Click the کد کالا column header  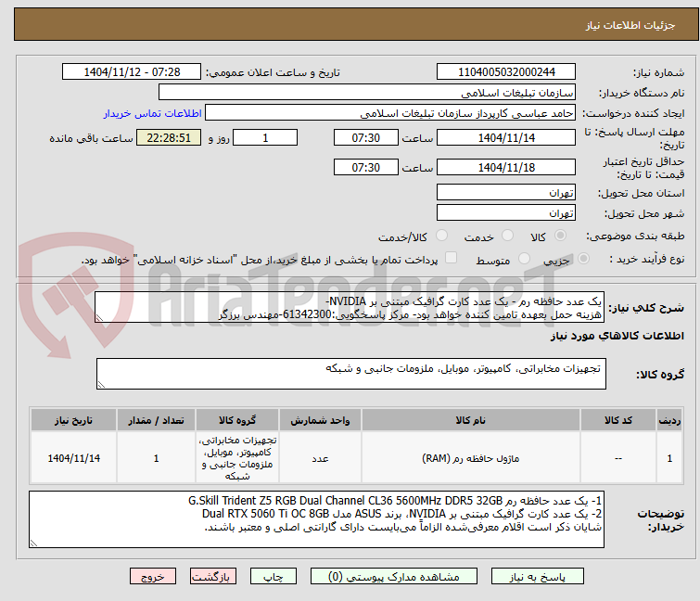coord(618,420)
